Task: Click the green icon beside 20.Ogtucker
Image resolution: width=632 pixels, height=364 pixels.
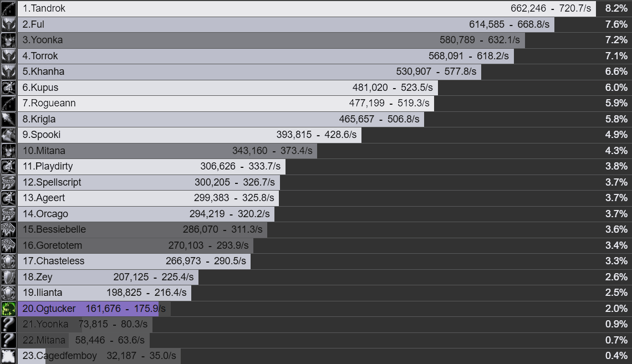Action: 8,309
